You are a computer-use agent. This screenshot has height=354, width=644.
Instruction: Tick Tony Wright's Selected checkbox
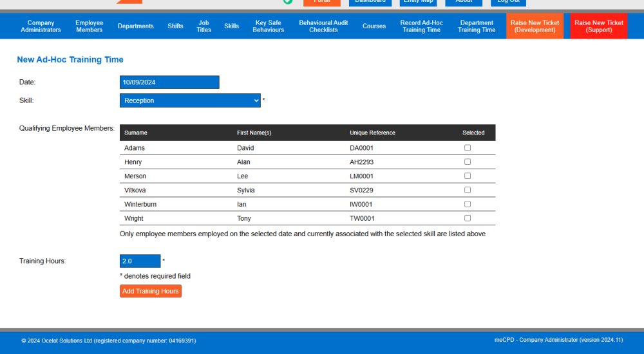point(468,218)
